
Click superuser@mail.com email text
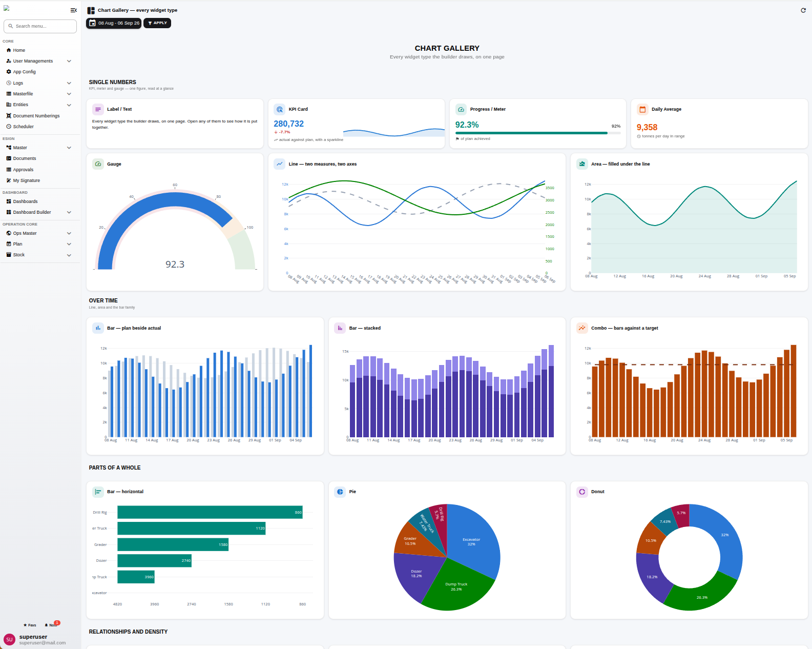click(43, 643)
